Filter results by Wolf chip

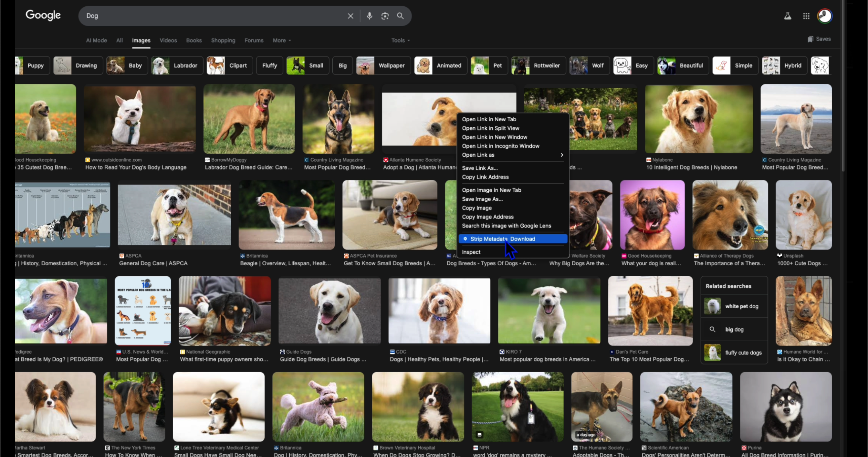tap(589, 66)
